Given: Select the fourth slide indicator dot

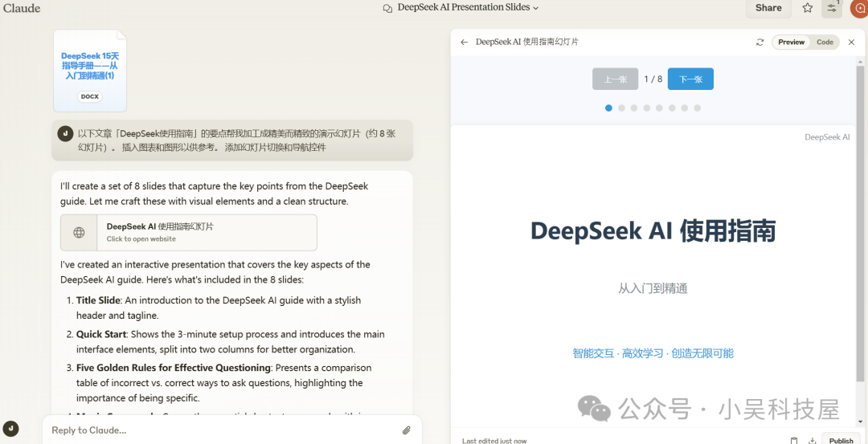Looking at the screenshot, I should click(x=646, y=108).
